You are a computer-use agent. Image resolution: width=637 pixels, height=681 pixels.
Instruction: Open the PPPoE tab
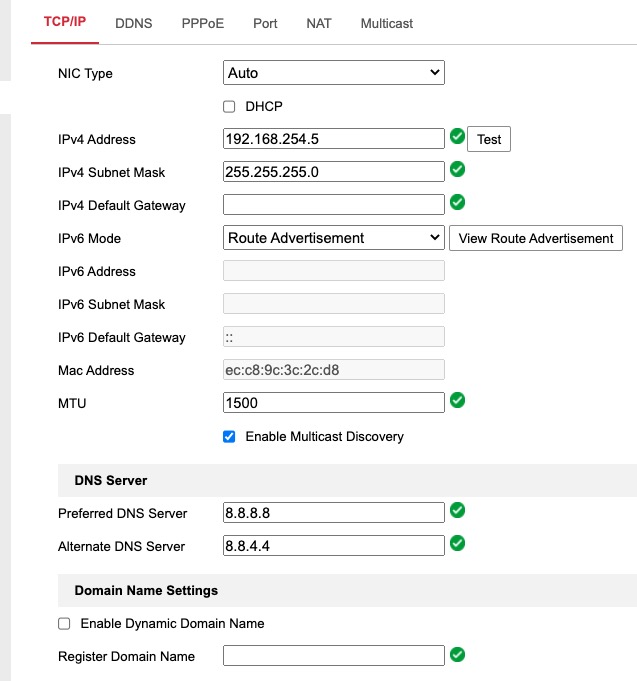point(203,23)
